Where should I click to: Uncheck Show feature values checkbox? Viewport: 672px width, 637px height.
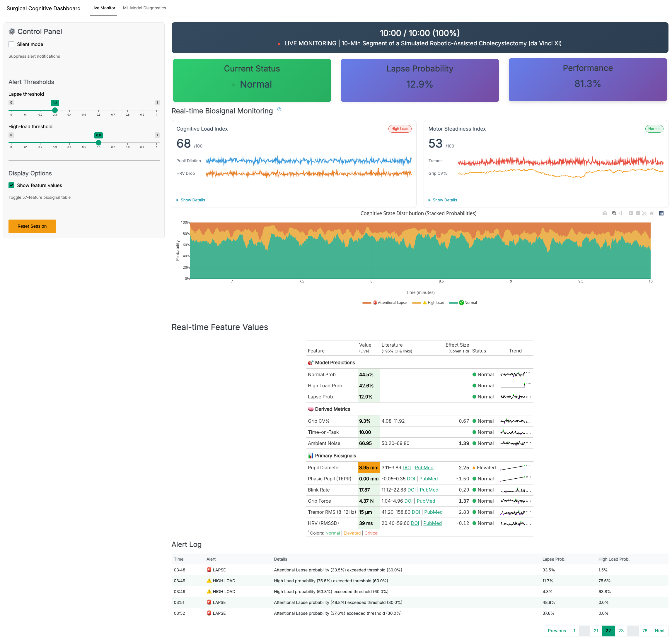[x=11, y=185]
